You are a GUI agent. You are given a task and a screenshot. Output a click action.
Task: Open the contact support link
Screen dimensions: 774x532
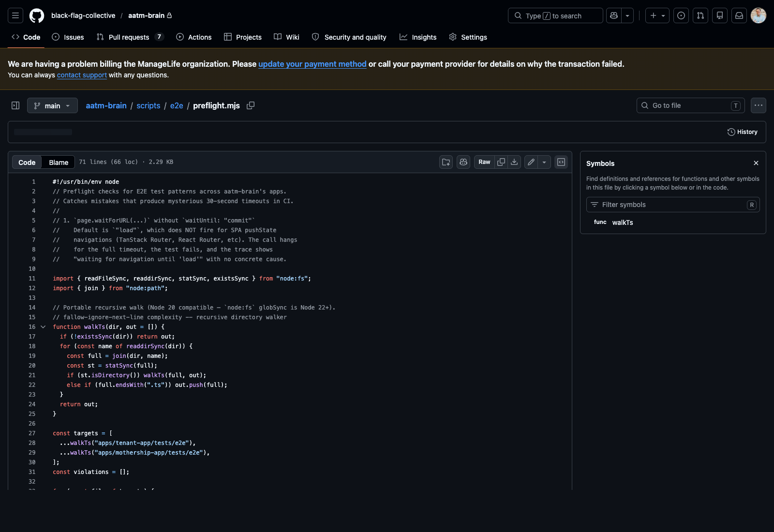pos(82,75)
